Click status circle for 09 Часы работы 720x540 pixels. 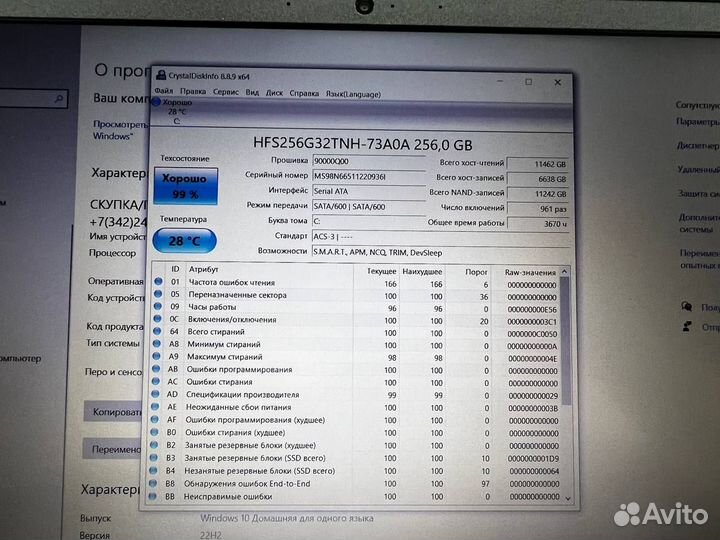(x=158, y=306)
